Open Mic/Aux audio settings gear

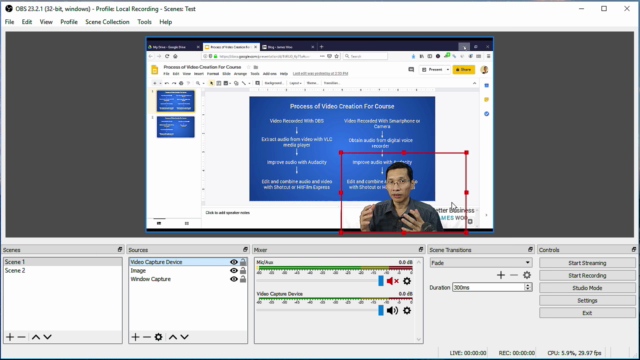tap(407, 281)
